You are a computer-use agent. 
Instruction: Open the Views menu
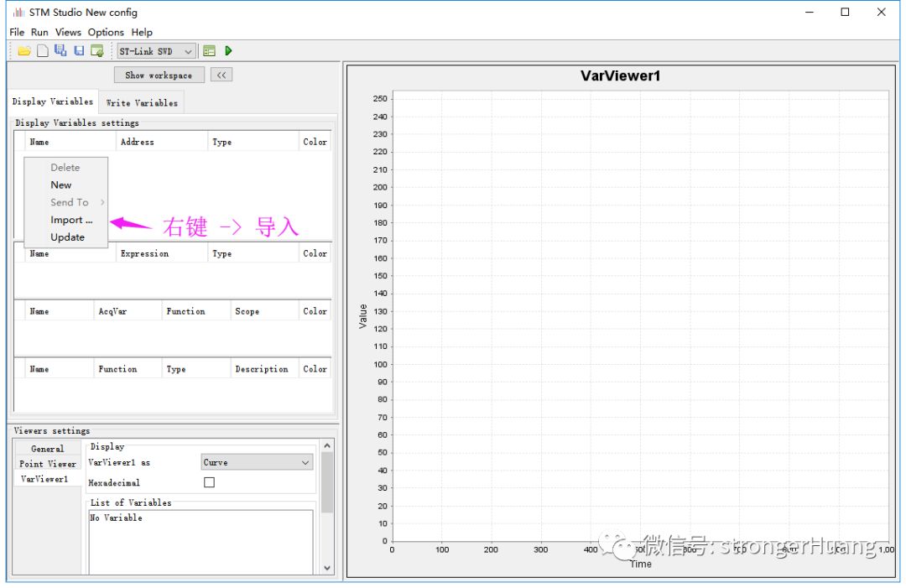pos(68,32)
